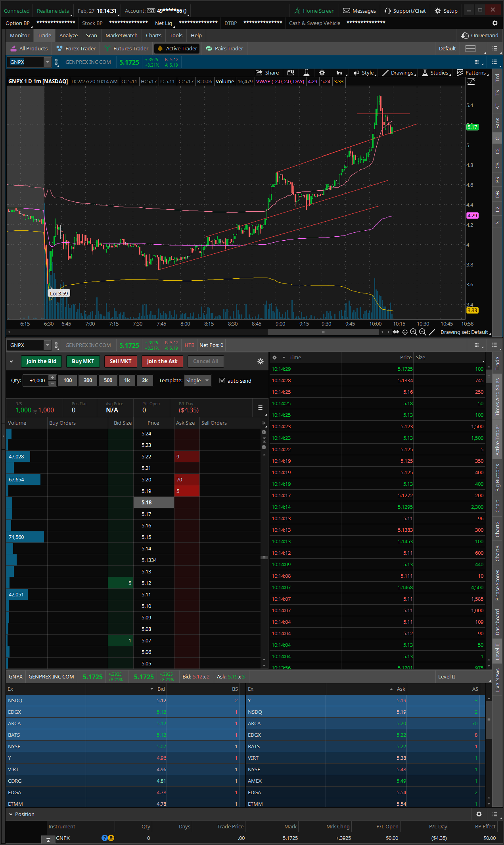This screenshot has width=504, height=845.
Task: Open Time and Sales settings gear
Action: [274, 357]
